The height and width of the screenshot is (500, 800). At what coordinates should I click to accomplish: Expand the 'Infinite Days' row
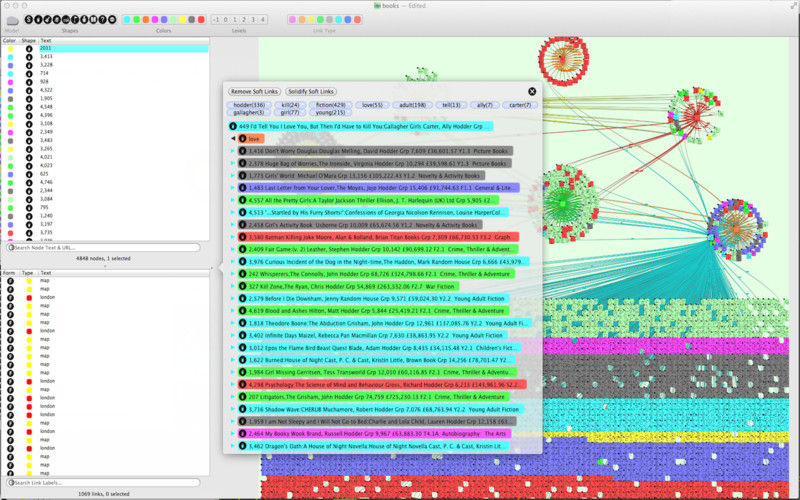pyautogui.click(x=233, y=335)
